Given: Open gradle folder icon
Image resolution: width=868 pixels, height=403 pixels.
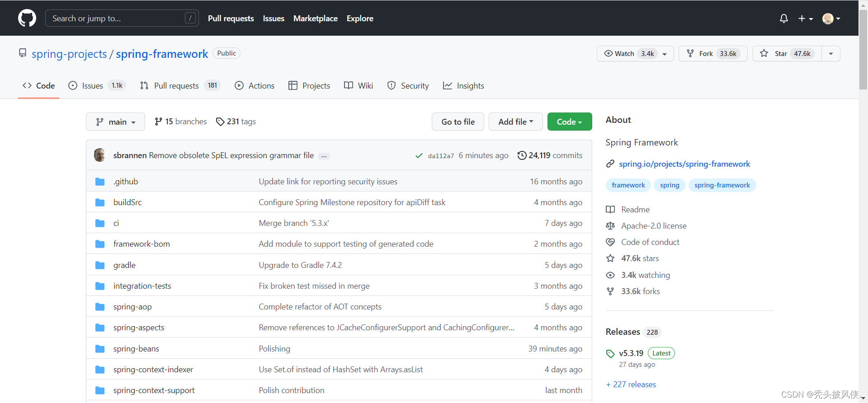Looking at the screenshot, I should pos(100,265).
